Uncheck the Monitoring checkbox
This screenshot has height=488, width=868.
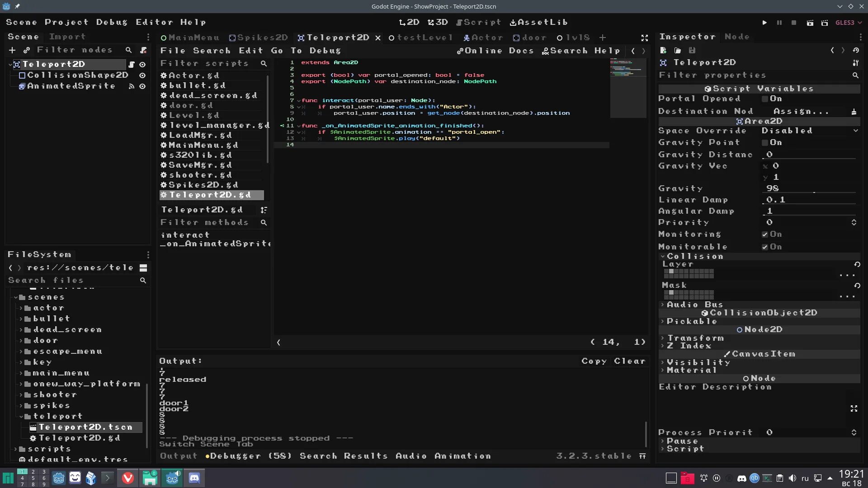(x=765, y=235)
